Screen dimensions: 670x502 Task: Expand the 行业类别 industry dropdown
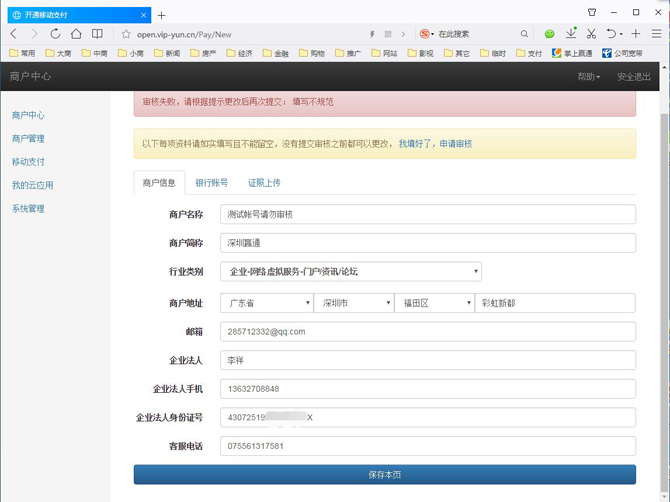tap(350, 272)
